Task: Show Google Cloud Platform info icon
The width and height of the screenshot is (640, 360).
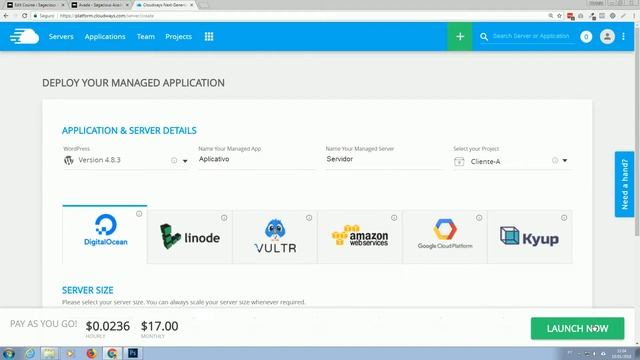Action: point(479,218)
